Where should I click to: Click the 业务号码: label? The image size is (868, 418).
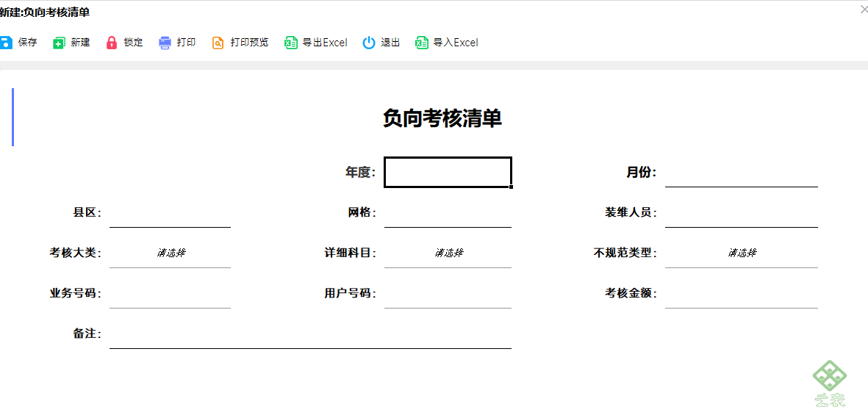tap(76, 293)
